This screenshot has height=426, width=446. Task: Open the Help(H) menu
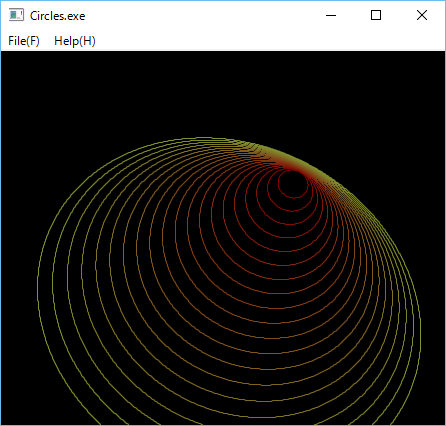(x=75, y=41)
